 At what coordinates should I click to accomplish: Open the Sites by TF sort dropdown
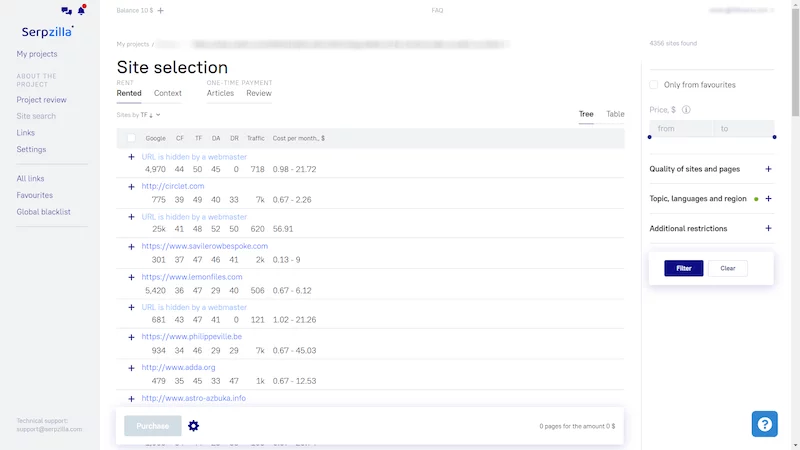(138, 115)
